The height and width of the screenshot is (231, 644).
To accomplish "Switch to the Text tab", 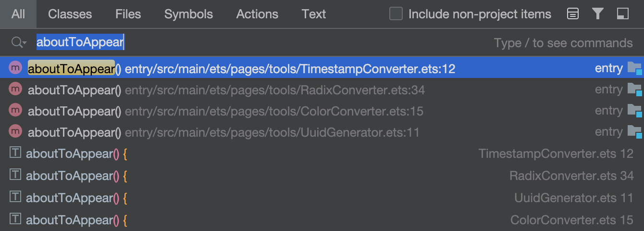I will (x=314, y=14).
